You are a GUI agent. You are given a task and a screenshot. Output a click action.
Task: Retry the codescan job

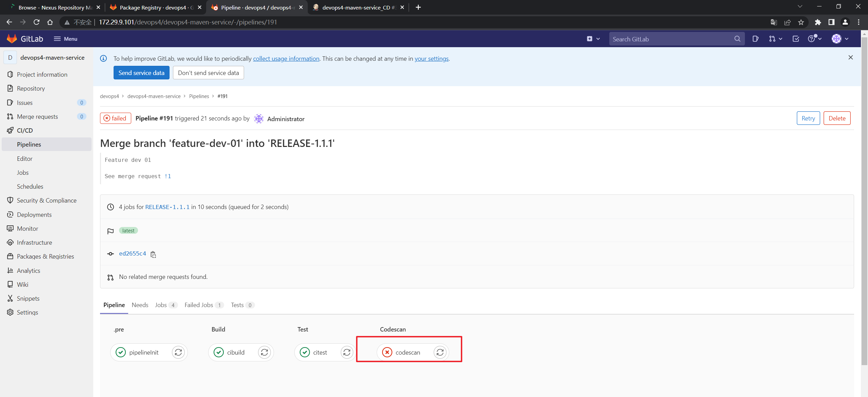pyautogui.click(x=440, y=352)
